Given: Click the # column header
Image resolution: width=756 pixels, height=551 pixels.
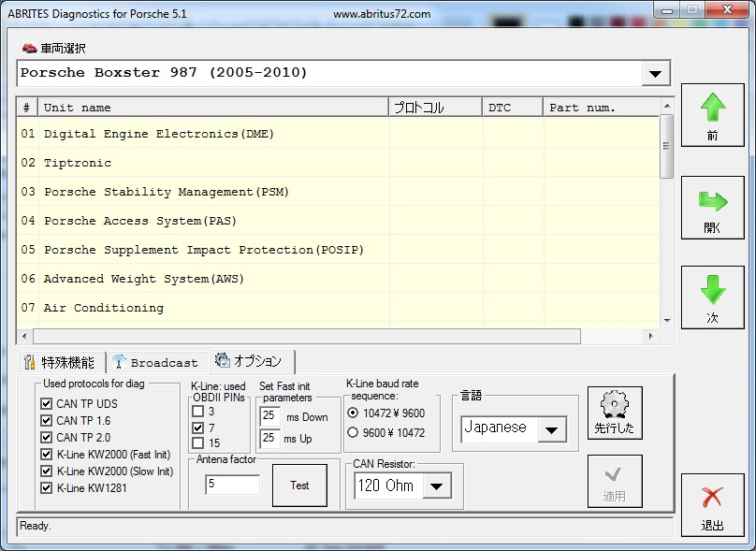Looking at the screenshot, I should [x=27, y=107].
